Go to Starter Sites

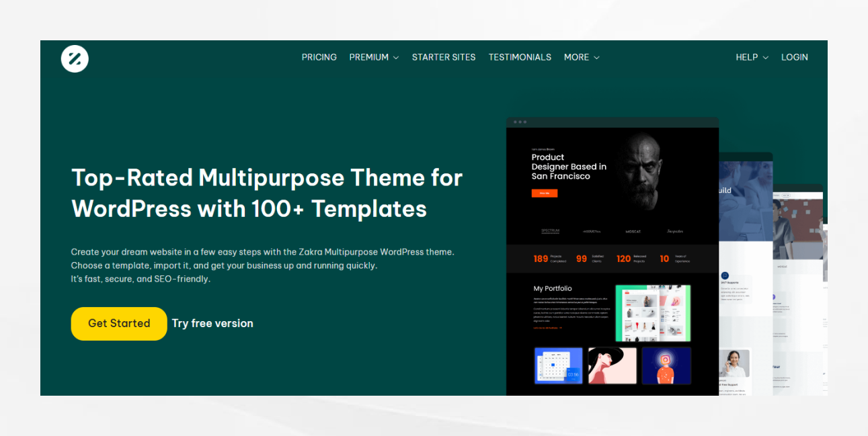click(444, 57)
